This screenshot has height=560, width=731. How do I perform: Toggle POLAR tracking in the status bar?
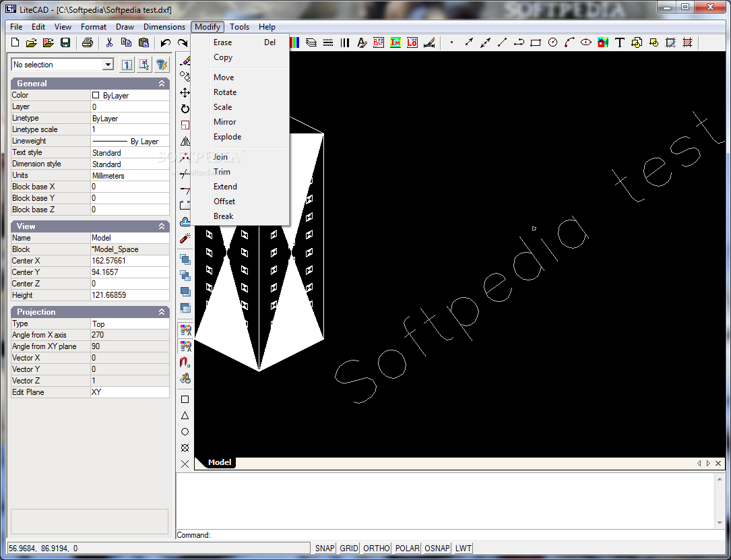click(407, 549)
